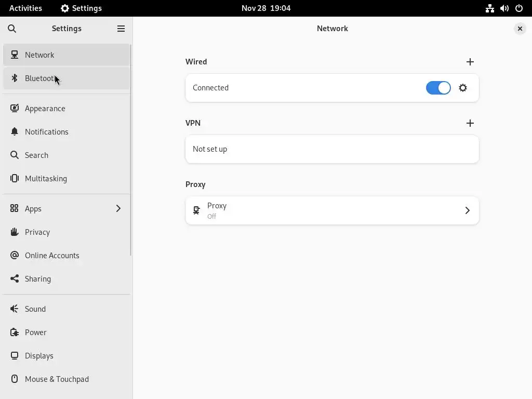Open the Privacy label in sidebar
532x399 pixels.
(x=37, y=232)
